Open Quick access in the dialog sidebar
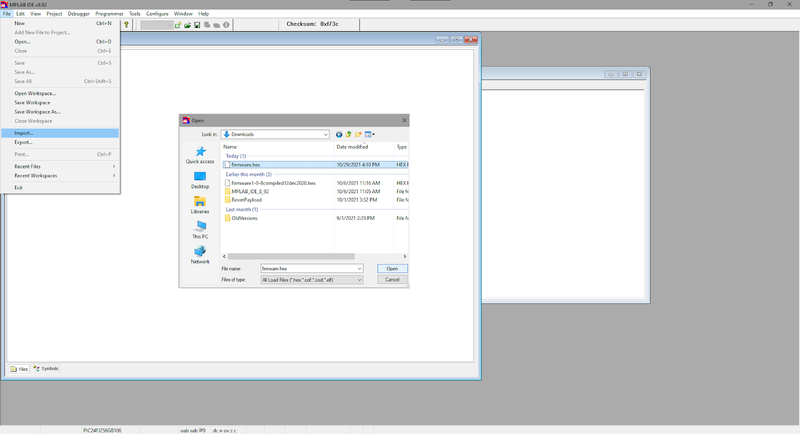The image size is (800, 434). 200,155
